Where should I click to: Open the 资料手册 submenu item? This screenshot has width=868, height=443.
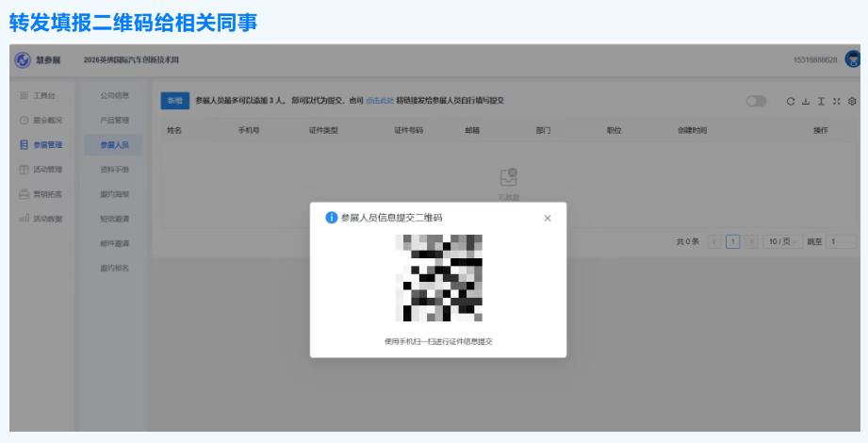point(115,170)
